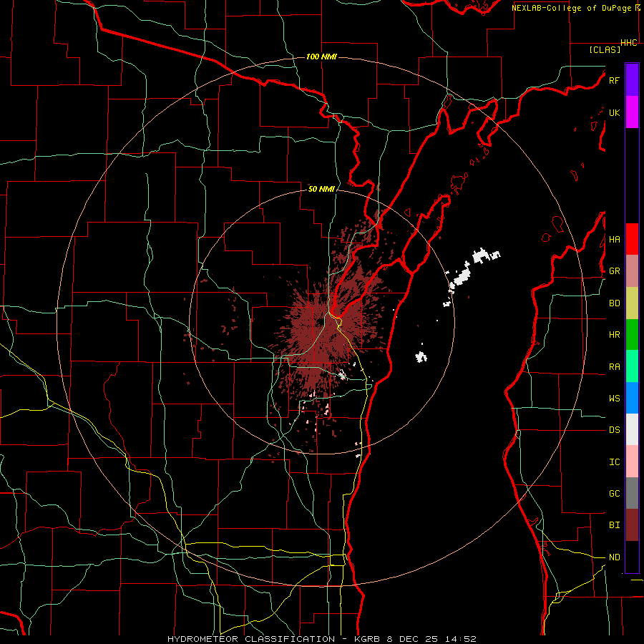Click the purple RF color swatch
Image resolution: width=644 pixels, height=644 pixels.
632,80
